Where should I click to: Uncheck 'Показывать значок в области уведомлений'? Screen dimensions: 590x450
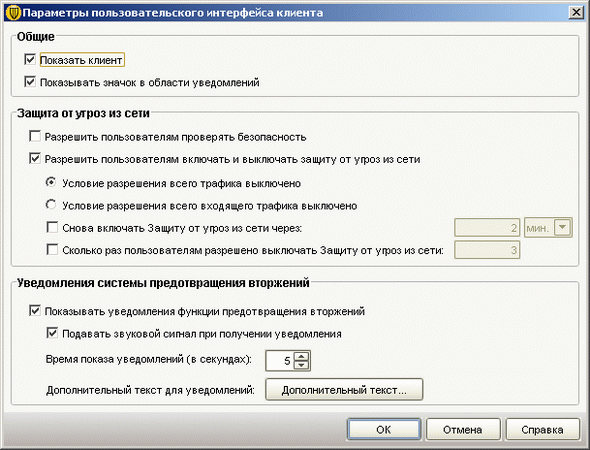coord(30,82)
